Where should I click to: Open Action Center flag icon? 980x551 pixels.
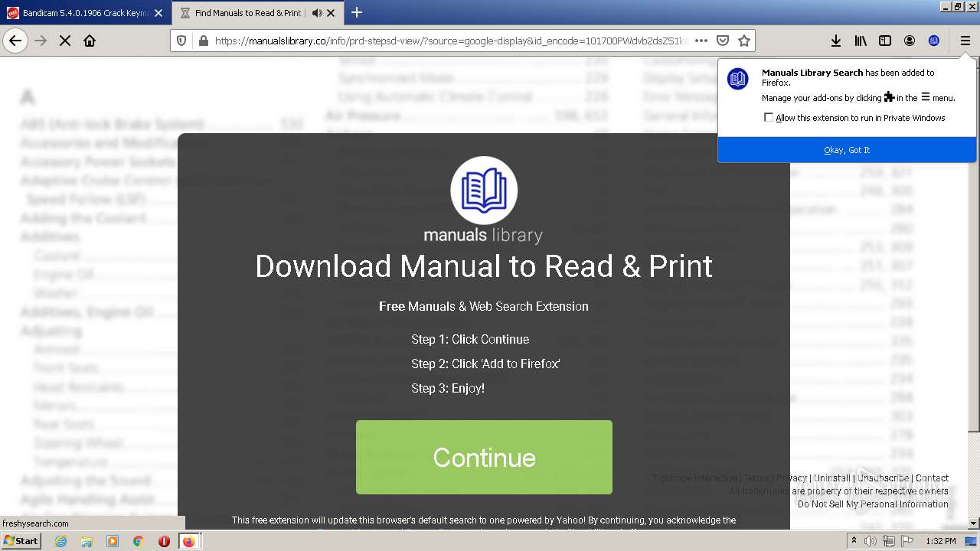(x=906, y=541)
